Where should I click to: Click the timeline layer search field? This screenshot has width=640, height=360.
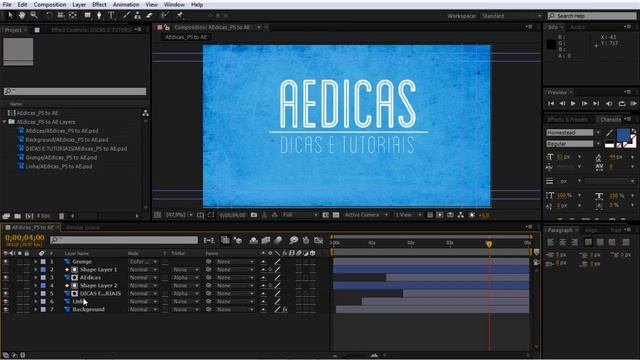[124, 240]
